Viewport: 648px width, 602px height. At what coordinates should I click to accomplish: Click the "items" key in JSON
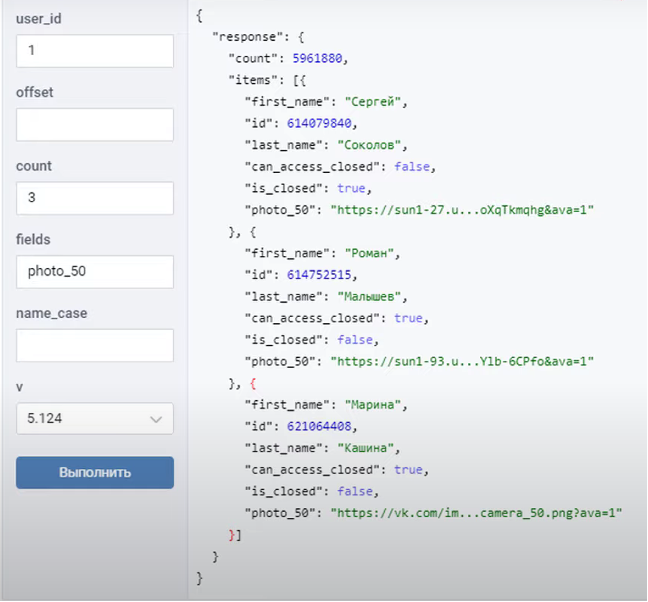253,80
